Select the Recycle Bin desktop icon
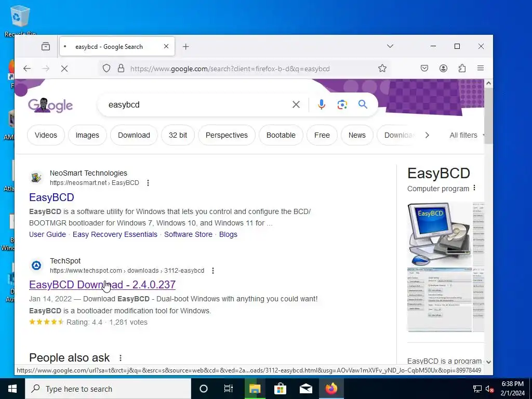532x399 pixels. point(20,20)
